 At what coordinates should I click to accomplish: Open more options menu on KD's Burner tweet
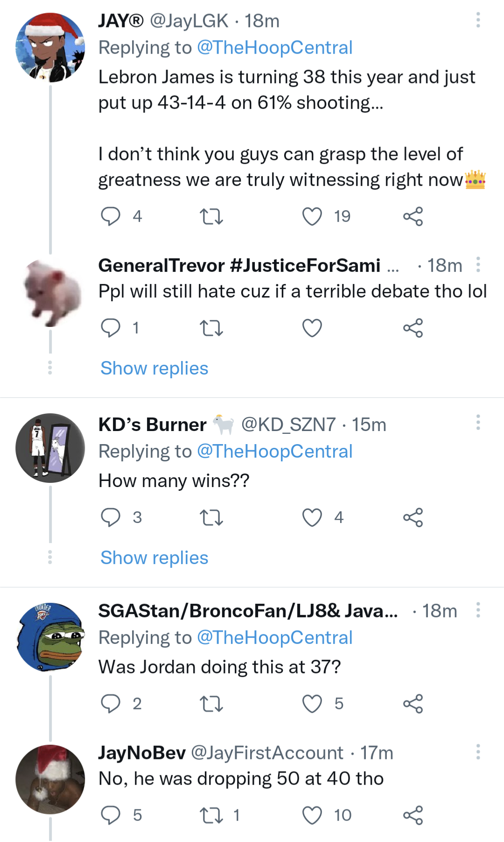click(x=478, y=422)
